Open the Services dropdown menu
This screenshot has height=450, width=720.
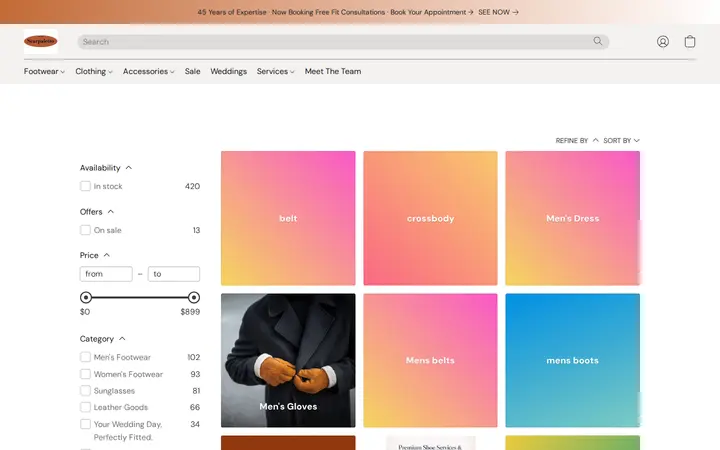pos(276,71)
